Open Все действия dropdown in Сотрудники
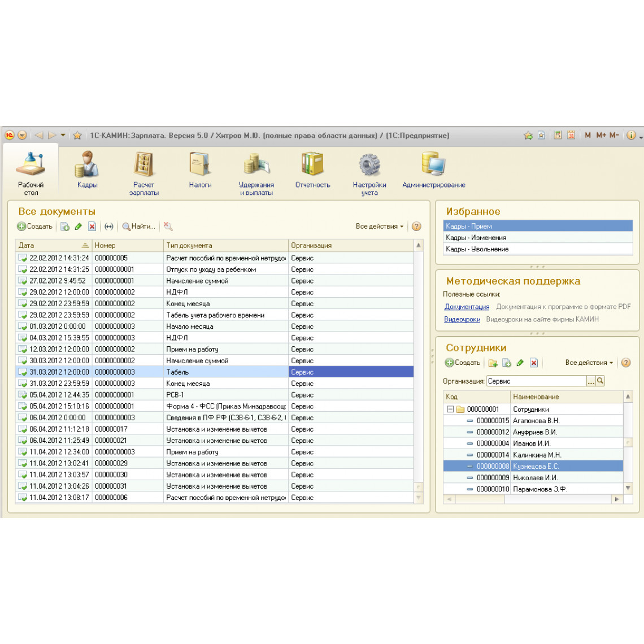Image resolution: width=644 pixels, height=644 pixels. 589,363
